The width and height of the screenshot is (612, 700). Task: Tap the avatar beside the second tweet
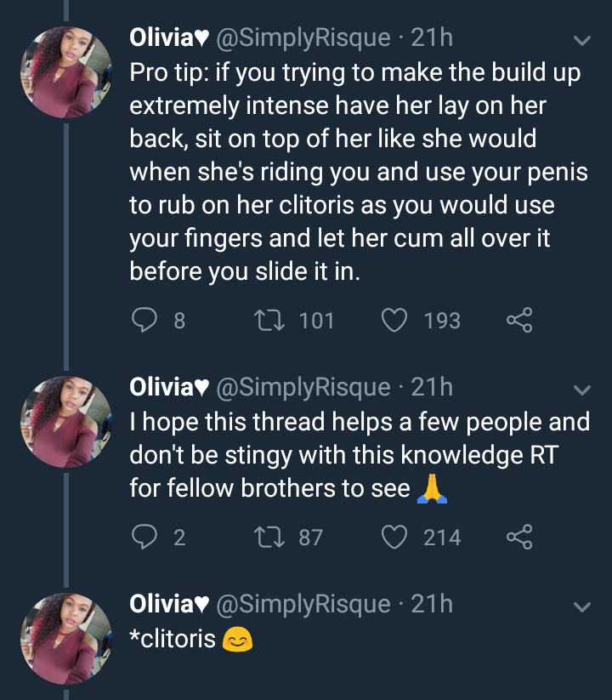coord(67,419)
